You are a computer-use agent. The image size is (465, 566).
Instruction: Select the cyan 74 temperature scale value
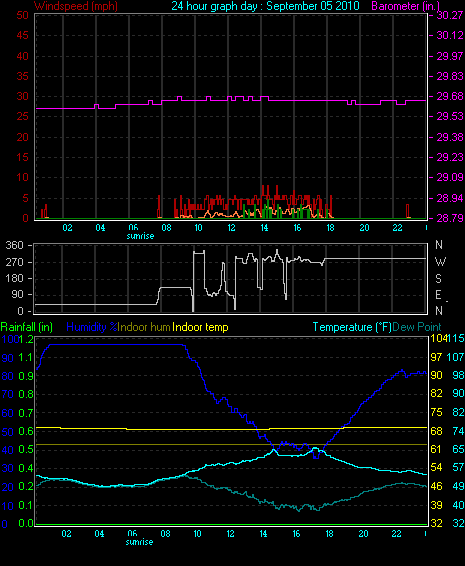point(459,431)
